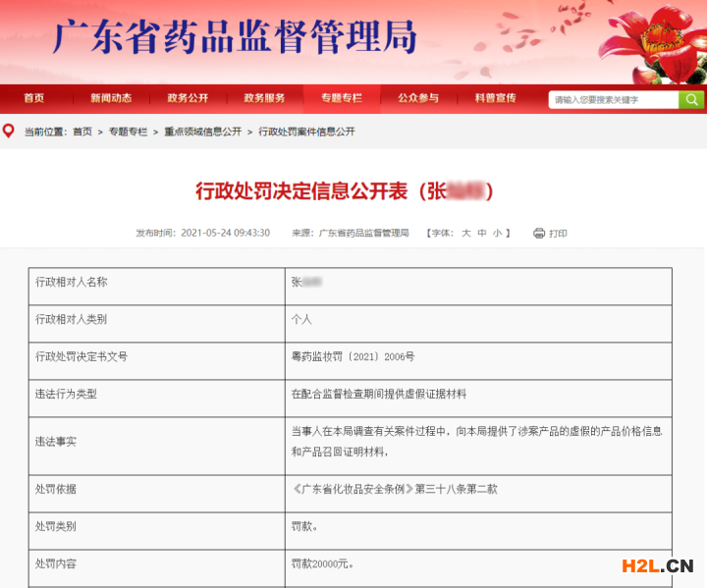Click the green search magnifier button
707x588 pixels.
tap(691, 99)
